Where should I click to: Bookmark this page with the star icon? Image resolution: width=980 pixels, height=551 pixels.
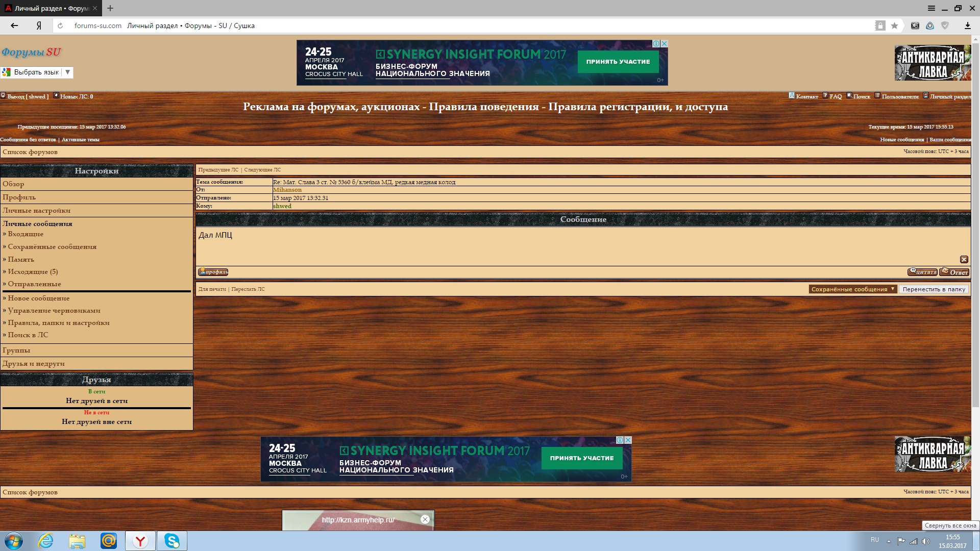coord(894,26)
